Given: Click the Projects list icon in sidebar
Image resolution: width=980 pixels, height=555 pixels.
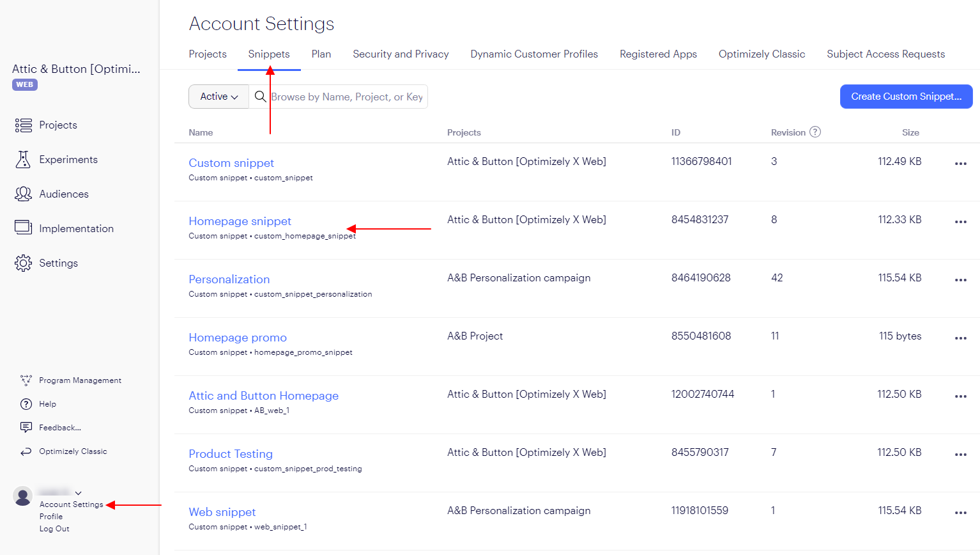Looking at the screenshot, I should tap(24, 125).
